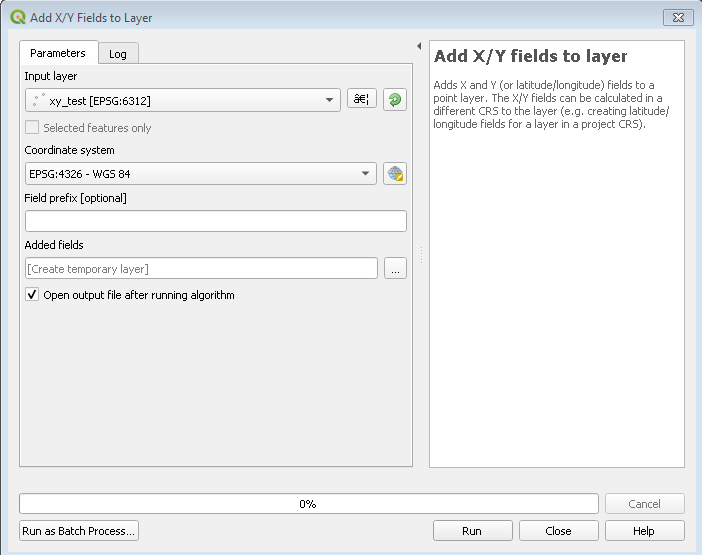Close the Add X/Y Fields dialog window

678,18
